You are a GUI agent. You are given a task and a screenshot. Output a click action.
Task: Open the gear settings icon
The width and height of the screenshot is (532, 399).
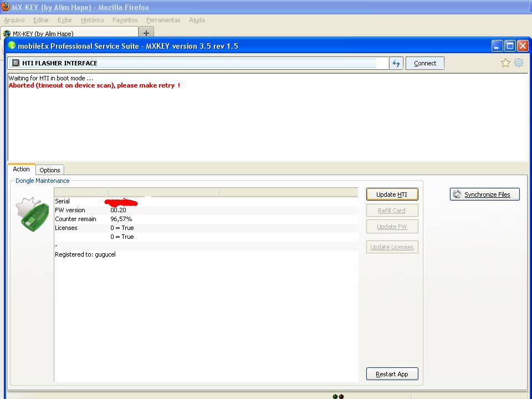coord(519,63)
